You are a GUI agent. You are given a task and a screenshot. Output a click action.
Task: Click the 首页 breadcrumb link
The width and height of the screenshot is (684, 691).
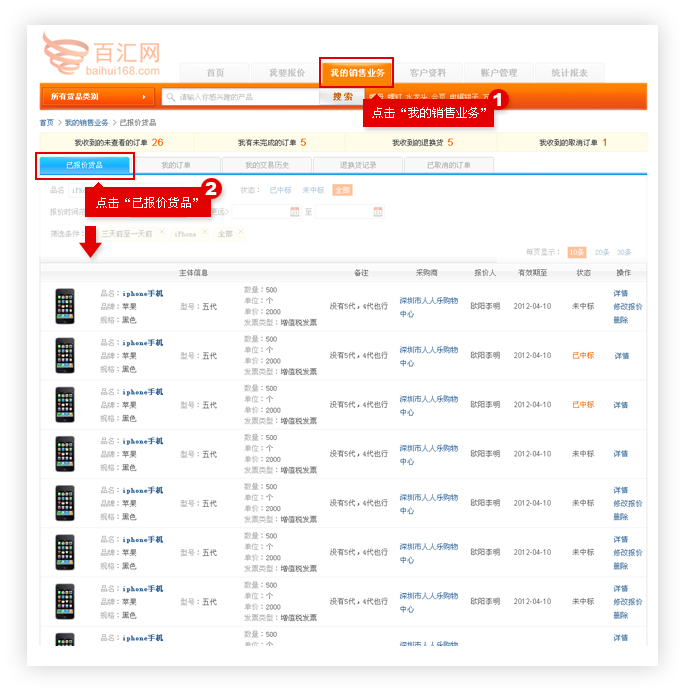pos(47,122)
